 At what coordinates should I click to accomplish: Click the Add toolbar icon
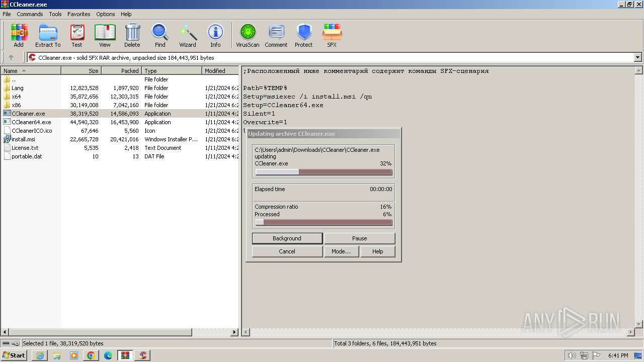tap(19, 35)
